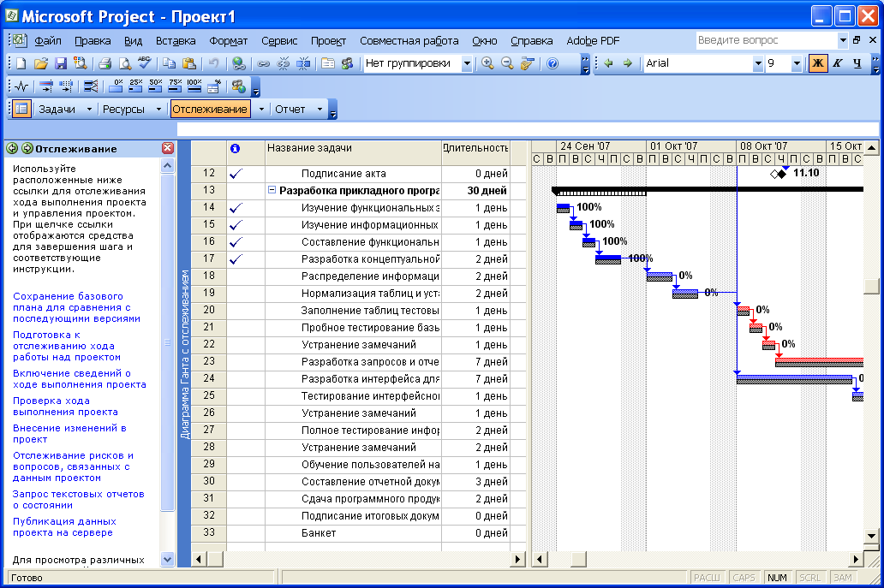This screenshot has height=588, width=884.
Task: Insert a hyperlink with the globe-chain icon
Action: click(238, 63)
